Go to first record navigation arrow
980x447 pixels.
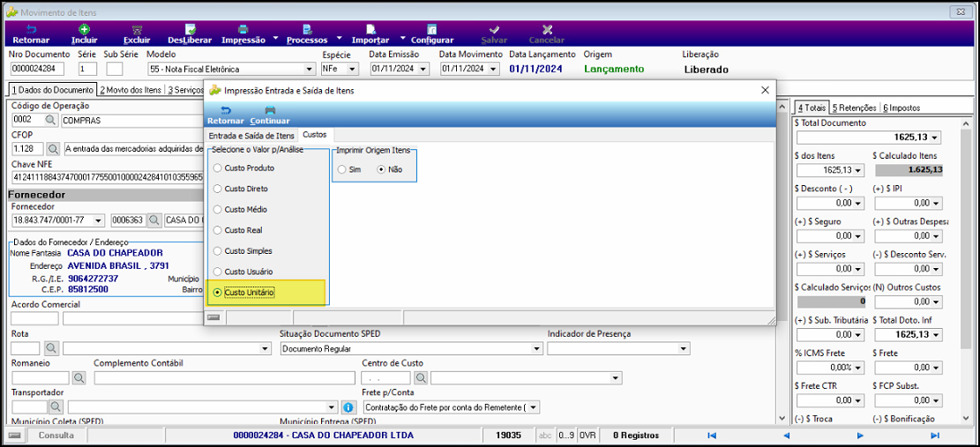(711, 436)
